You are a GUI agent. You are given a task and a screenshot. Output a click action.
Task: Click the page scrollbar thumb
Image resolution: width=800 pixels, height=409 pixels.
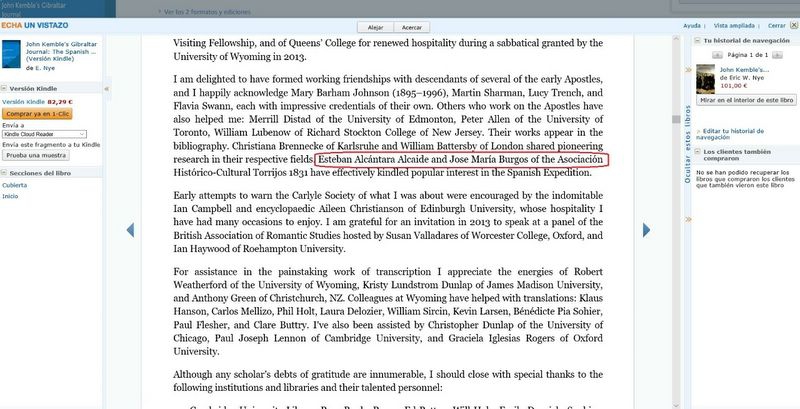(676, 119)
